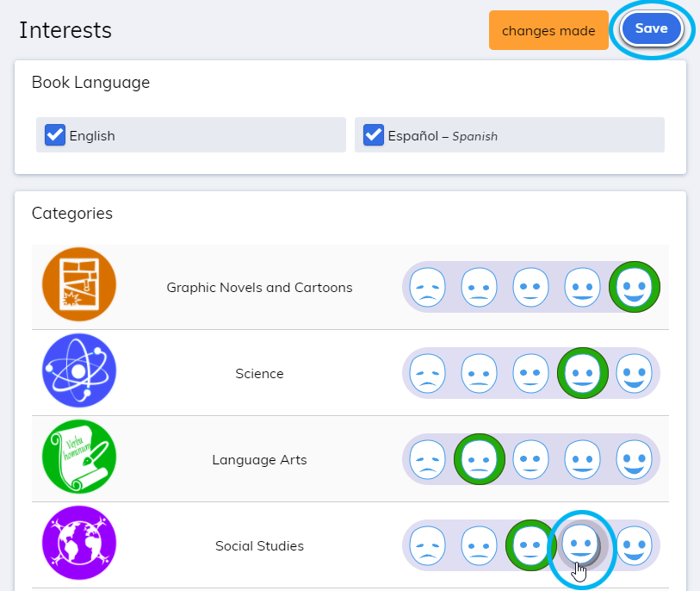
Task: Click the rating scale bar for Graphic Novels
Action: 530,287
